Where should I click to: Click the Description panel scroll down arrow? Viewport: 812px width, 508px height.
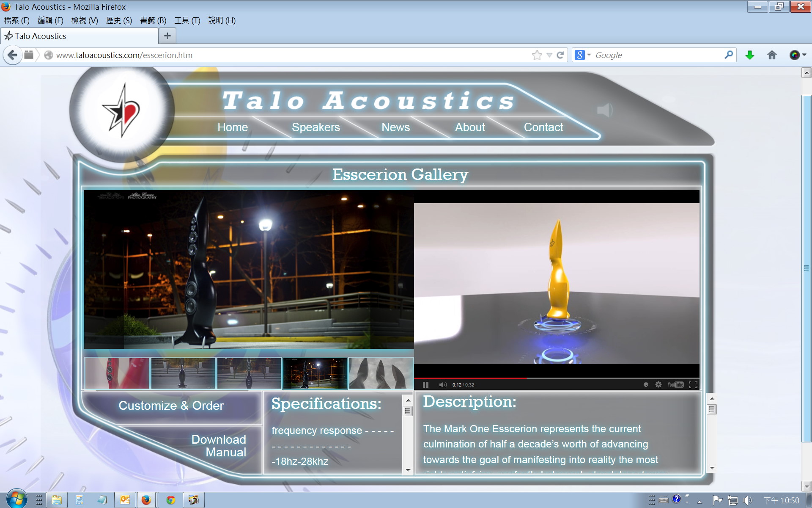[712, 468]
